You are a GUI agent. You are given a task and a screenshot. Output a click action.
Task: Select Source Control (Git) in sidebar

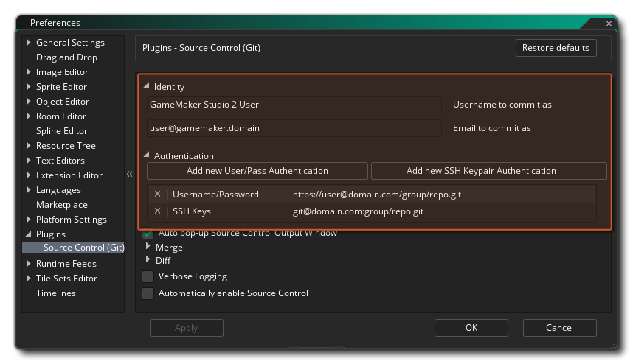click(83, 248)
